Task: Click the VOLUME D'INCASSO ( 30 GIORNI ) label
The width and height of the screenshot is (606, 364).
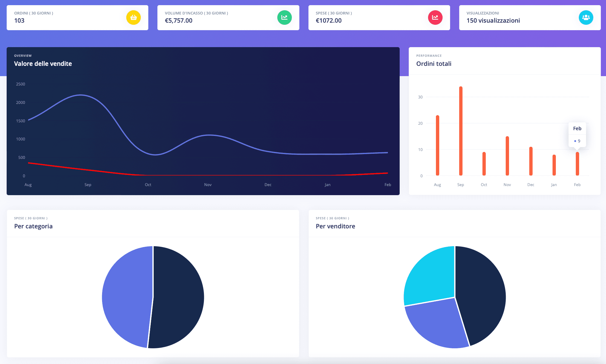Action: [196, 13]
